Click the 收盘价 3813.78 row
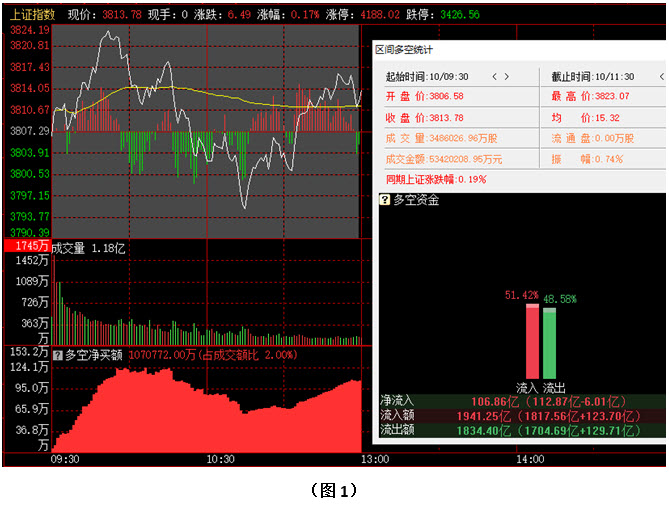 point(425,118)
